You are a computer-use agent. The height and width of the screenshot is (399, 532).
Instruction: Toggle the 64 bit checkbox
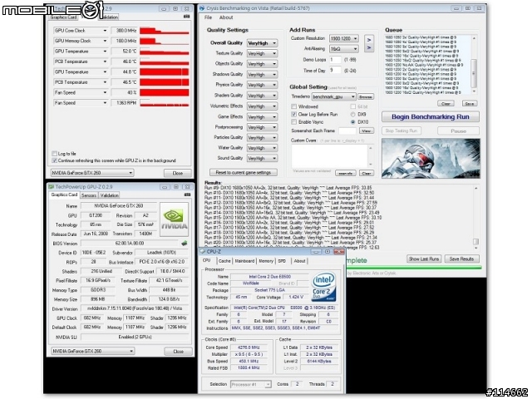point(352,106)
